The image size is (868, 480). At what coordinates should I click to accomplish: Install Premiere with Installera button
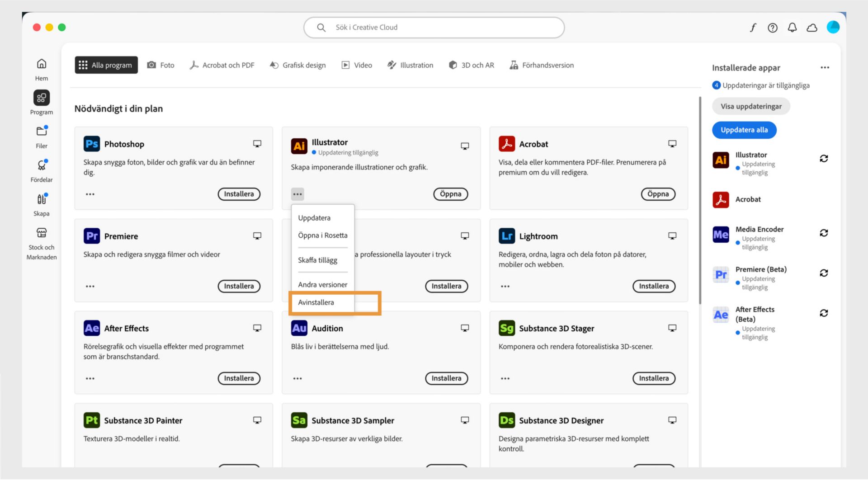(x=239, y=287)
